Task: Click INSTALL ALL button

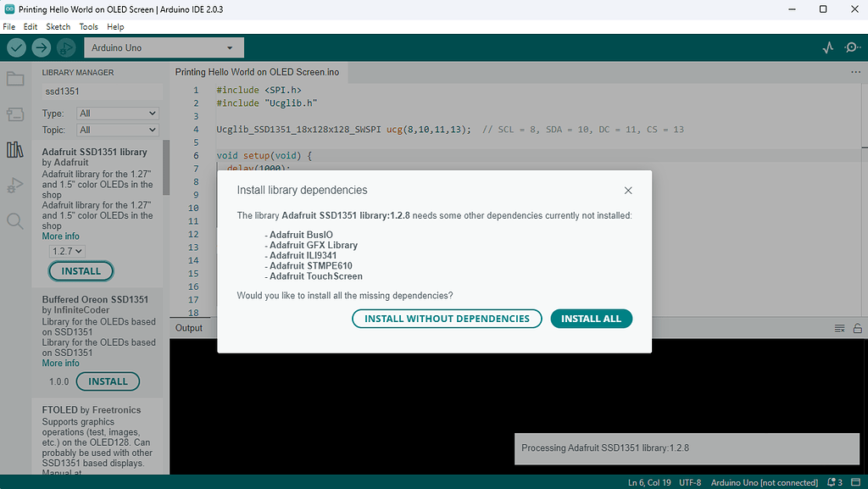Action: 591,319
